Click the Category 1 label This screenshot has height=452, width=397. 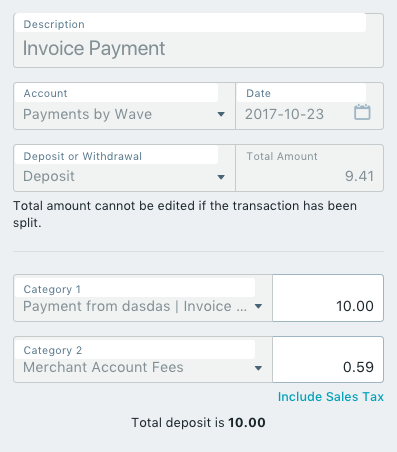(x=52, y=289)
